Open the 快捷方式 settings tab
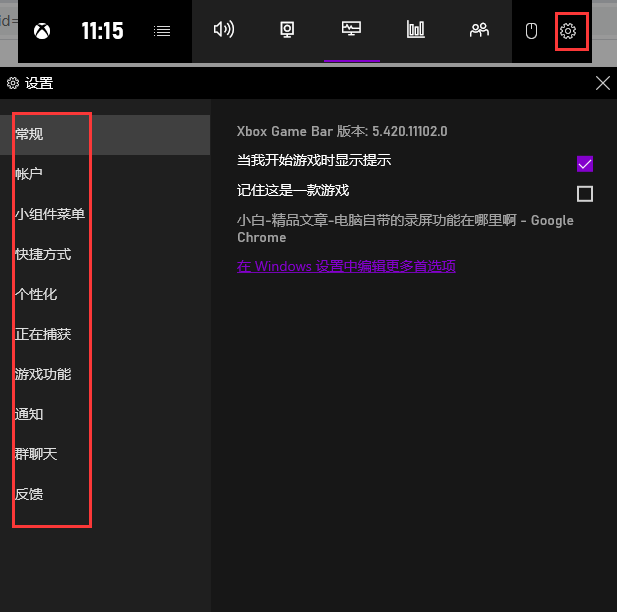Screen dimensions: 617x612 click(x=105, y=254)
